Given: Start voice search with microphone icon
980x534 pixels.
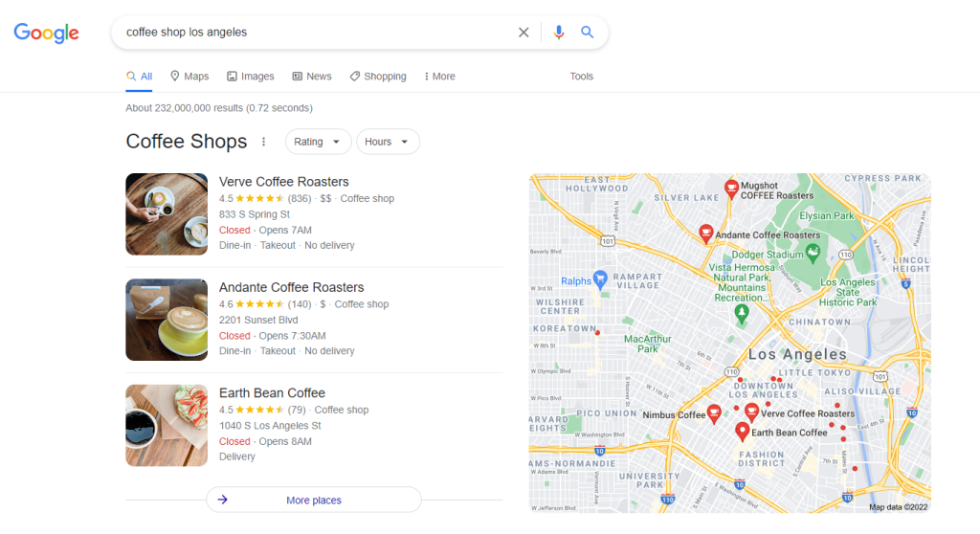Looking at the screenshot, I should point(559,32).
